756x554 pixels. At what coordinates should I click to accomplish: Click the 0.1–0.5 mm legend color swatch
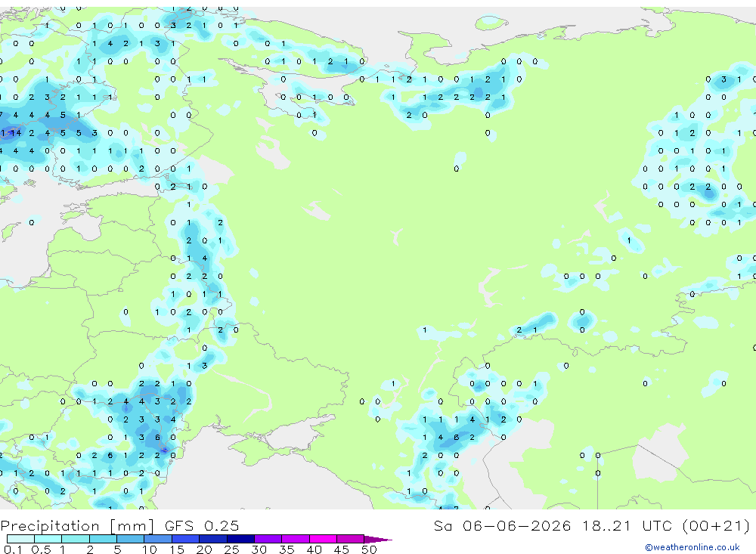20,539
